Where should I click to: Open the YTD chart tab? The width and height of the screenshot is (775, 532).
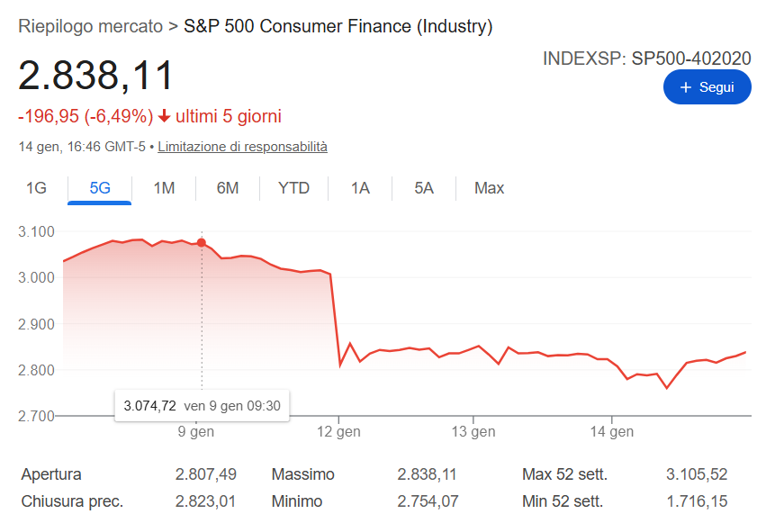coord(293,188)
